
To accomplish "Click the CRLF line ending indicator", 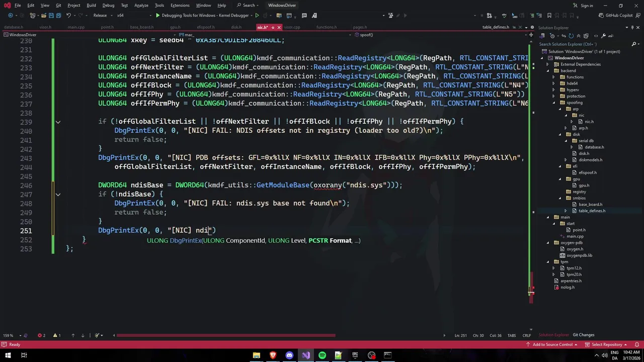I will 526,335.
